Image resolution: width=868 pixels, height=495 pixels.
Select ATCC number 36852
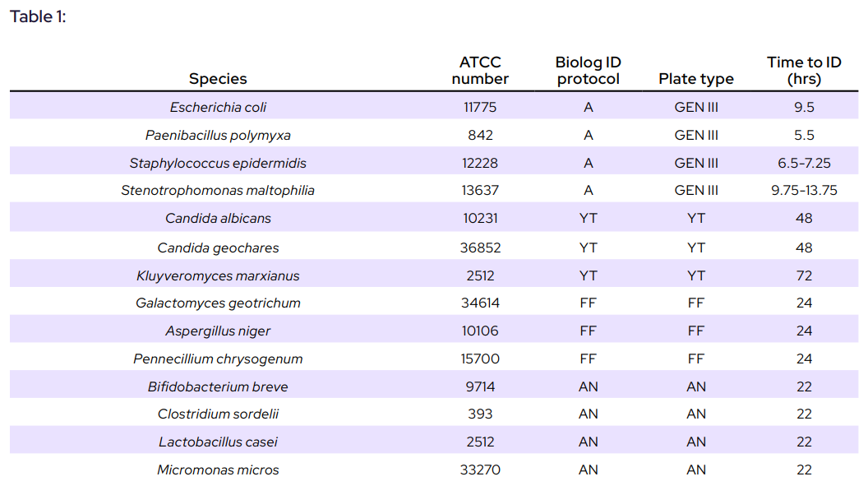coord(480,247)
